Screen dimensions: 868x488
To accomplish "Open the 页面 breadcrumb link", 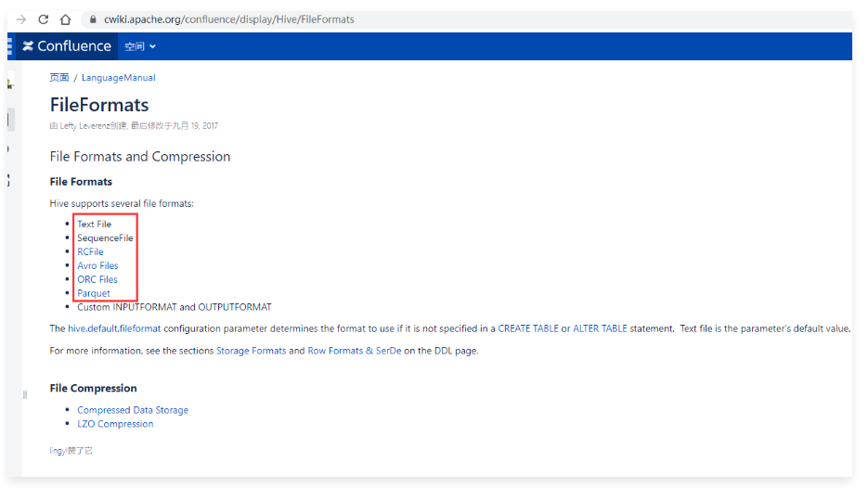I will coord(59,77).
